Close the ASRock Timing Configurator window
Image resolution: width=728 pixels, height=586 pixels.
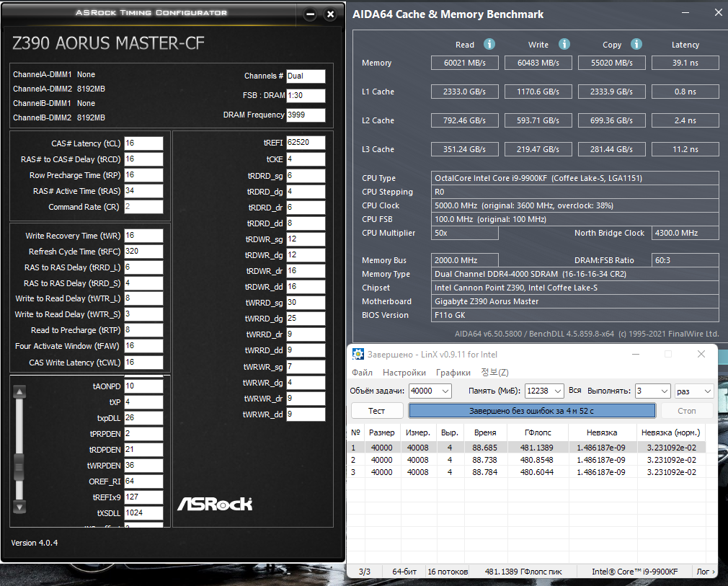(331, 14)
